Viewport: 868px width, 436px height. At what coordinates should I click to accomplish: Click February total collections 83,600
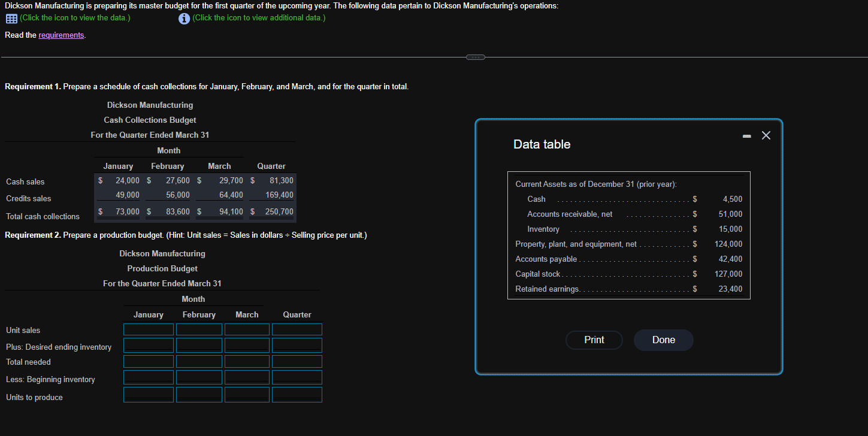178,211
